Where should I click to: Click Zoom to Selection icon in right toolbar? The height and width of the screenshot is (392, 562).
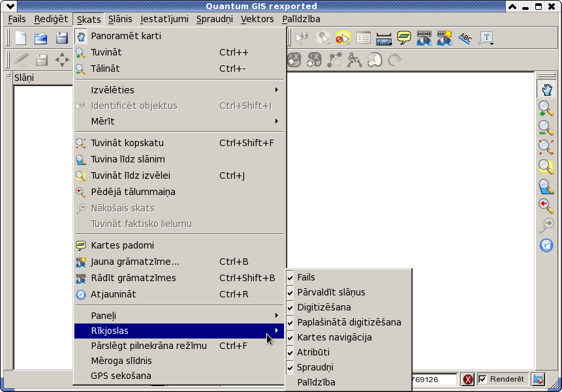click(x=546, y=167)
